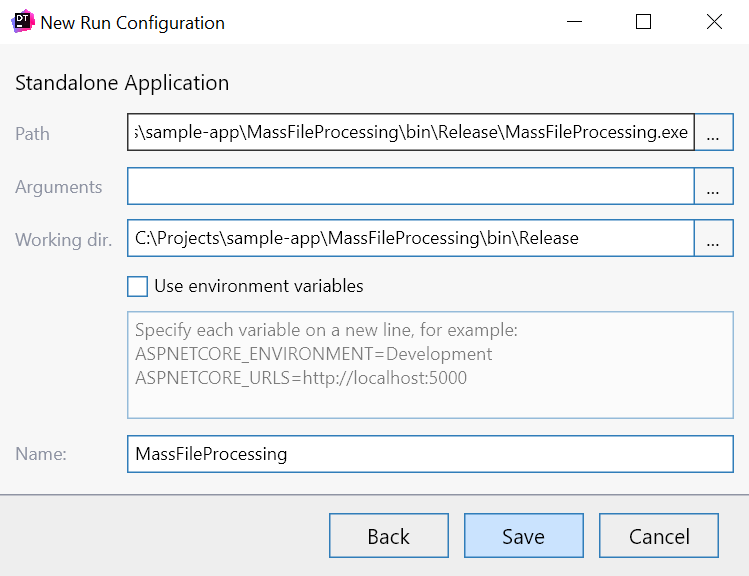
Task: Browse for the executable Path
Action: click(x=713, y=133)
